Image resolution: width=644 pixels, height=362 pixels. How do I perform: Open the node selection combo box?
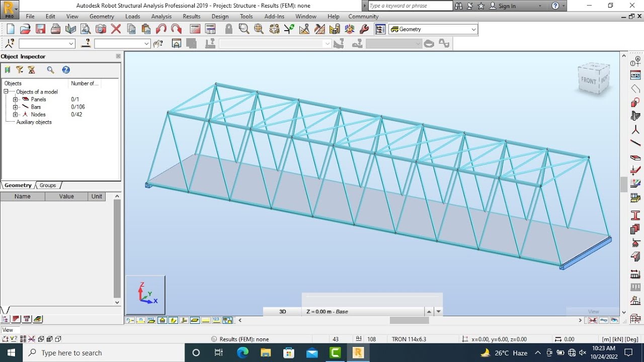pos(47,44)
